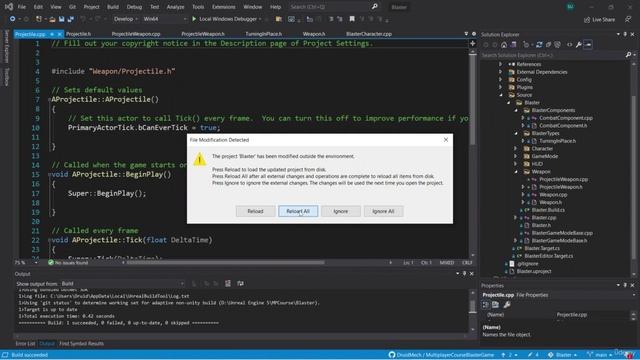The image size is (640, 360).
Task: Expand the External Dependencies node
Action: coord(500,72)
